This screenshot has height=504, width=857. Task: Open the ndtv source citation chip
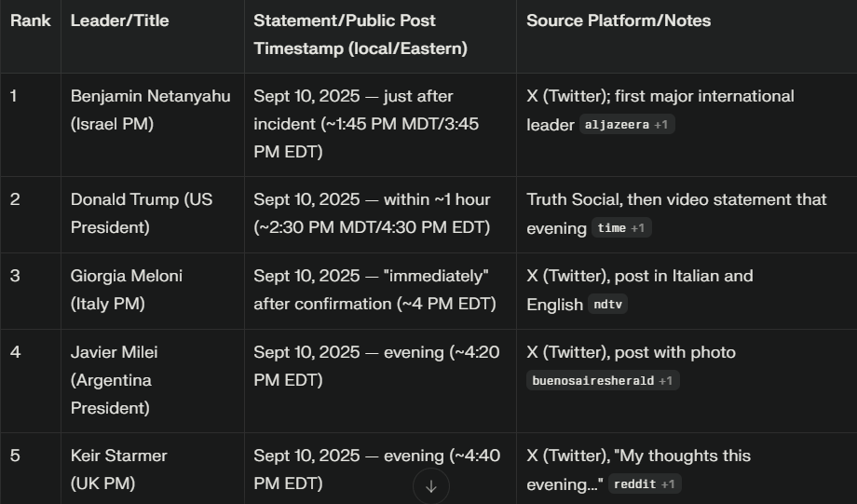pyautogui.click(x=607, y=304)
